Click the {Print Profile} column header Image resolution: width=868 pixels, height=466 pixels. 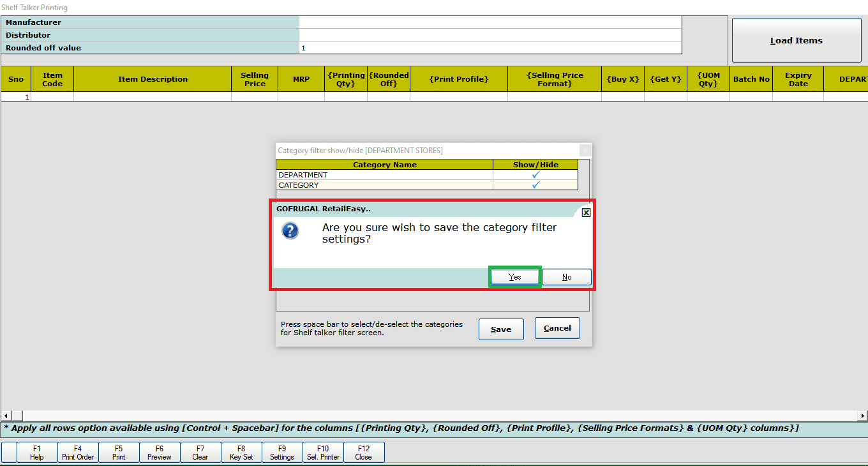459,79
